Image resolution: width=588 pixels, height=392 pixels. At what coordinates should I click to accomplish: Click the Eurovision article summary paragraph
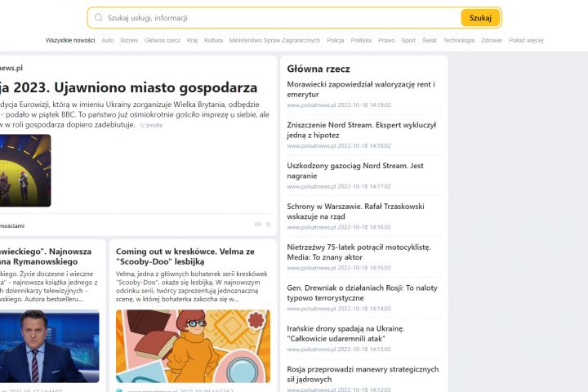(x=135, y=114)
